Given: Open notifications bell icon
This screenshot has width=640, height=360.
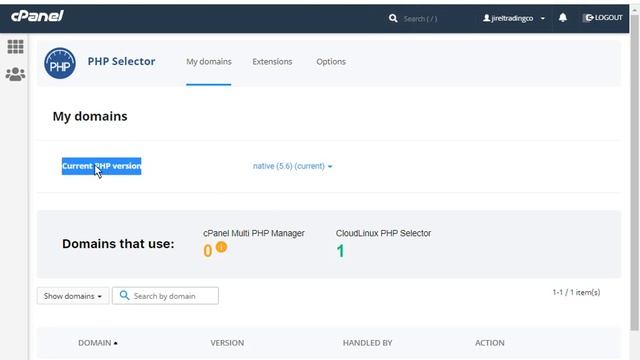Looking at the screenshot, I should pyautogui.click(x=562, y=18).
